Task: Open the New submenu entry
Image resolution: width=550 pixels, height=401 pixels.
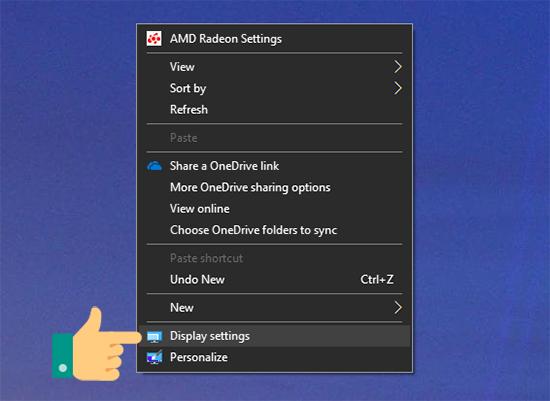Action: (x=274, y=308)
